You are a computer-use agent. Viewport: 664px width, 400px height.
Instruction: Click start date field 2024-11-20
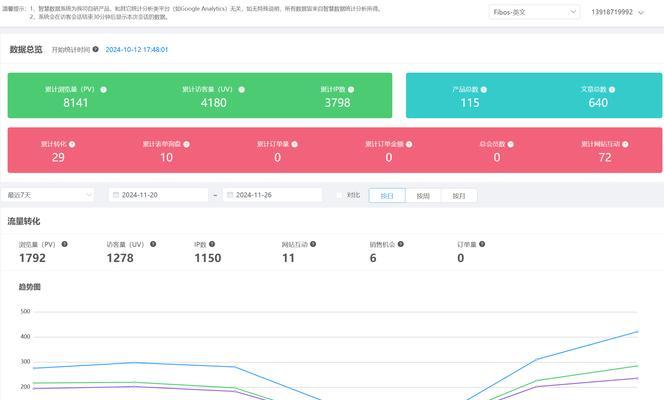click(x=158, y=195)
